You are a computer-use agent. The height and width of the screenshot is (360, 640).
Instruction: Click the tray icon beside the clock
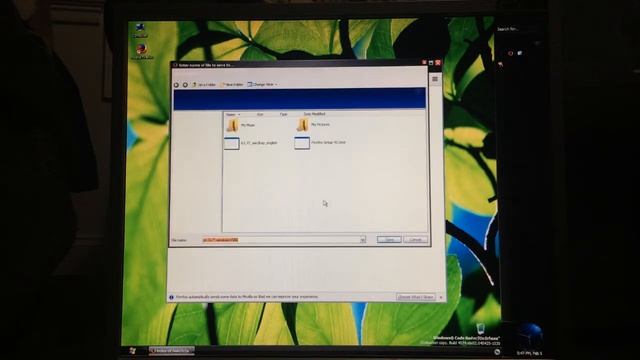click(x=497, y=352)
